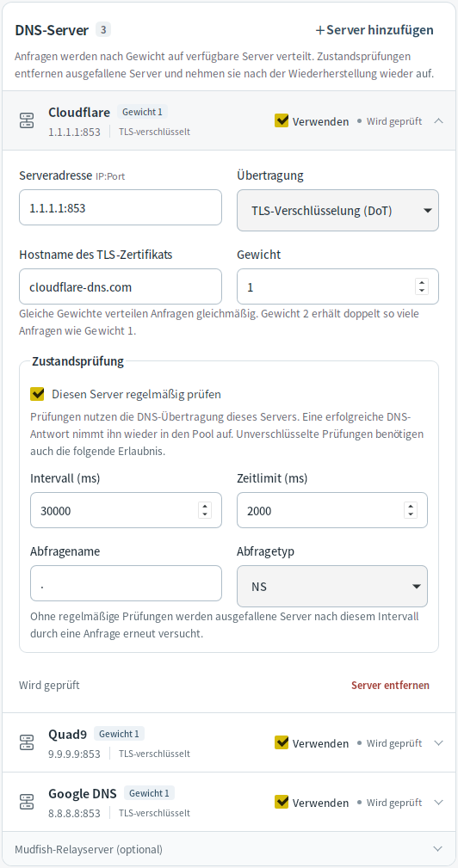
Task: Toggle Verwenden for Google DNS
Action: [282, 802]
